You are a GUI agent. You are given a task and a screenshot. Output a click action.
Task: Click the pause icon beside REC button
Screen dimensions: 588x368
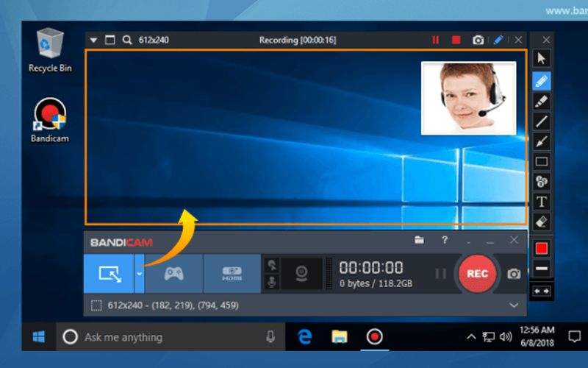[x=440, y=274]
